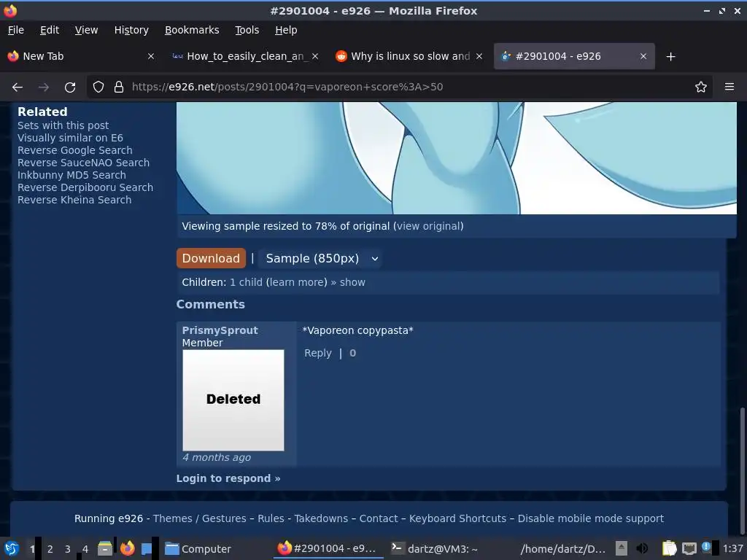Close the How_to_easily_clean tab
The width and height of the screenshot is (747, 560).
click(315, 56)
